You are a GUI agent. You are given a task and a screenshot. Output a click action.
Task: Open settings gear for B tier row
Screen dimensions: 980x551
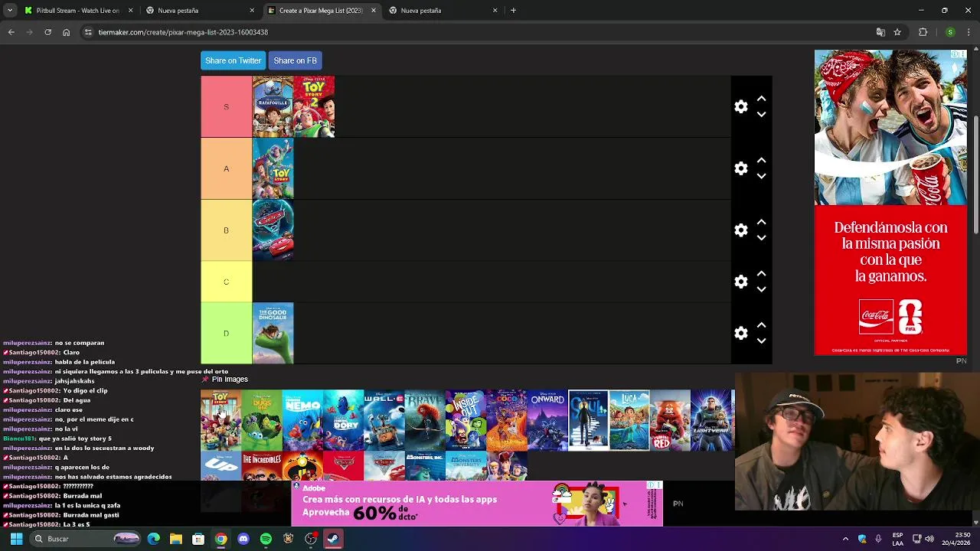tap(740, 230)
